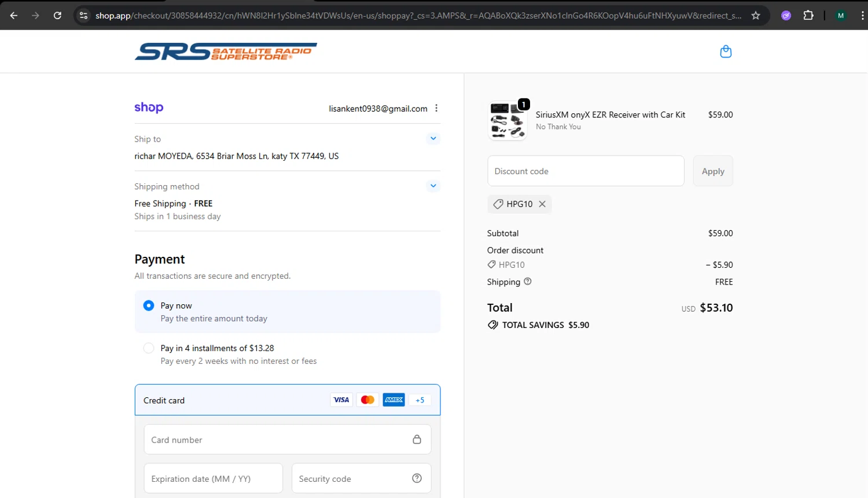Click the Free Shipping · FREE text
868x498 pixels.
pyautogui.click(x=174, y=204)
